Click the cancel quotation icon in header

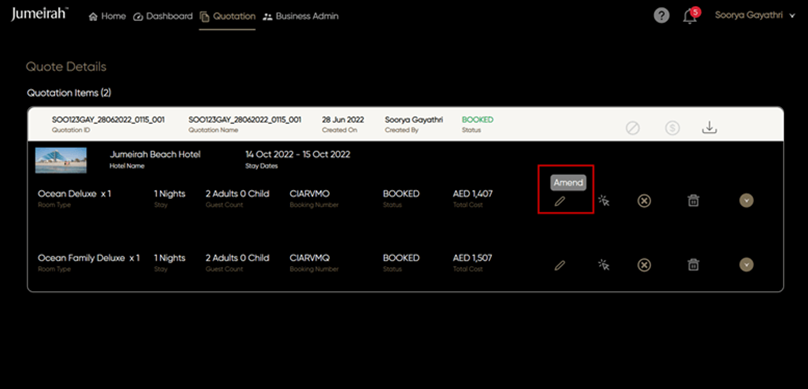pos(633,128)
